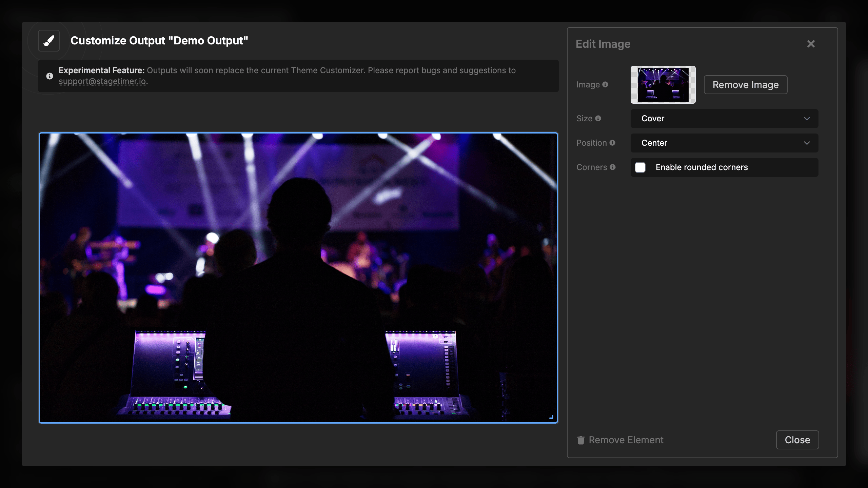Image resolution: width=868 pixels, height=488 pixels.
Task: Click the chevron arrow on Position dropdown
Action: pyautogui.click(x=807, y=143)
